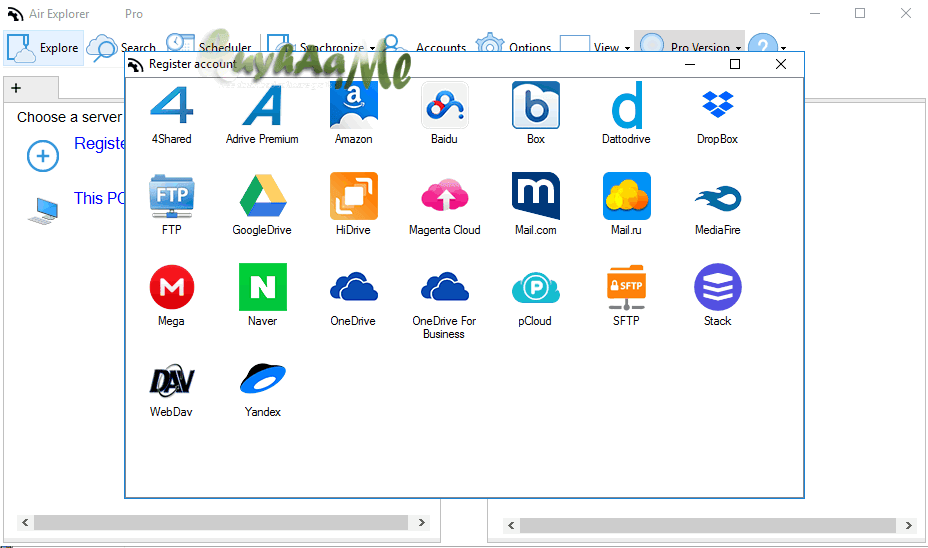The width and height of the screenshot is (928, 548).
Task: Select the Baidu service icon
Action: coord(444,105)
